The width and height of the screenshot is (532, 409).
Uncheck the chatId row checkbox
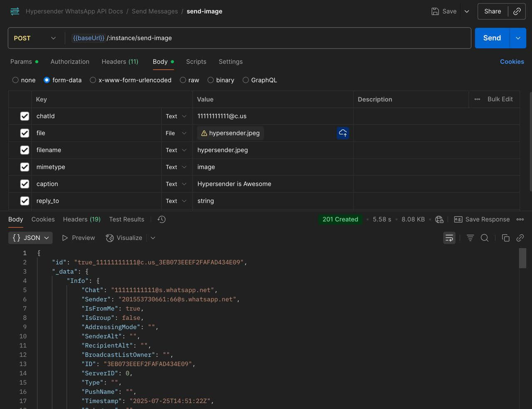click(x=25, y=116)
